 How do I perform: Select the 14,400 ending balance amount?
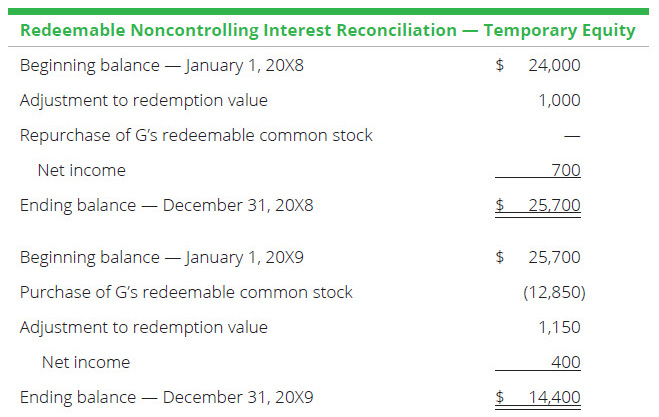coord(553,397)
